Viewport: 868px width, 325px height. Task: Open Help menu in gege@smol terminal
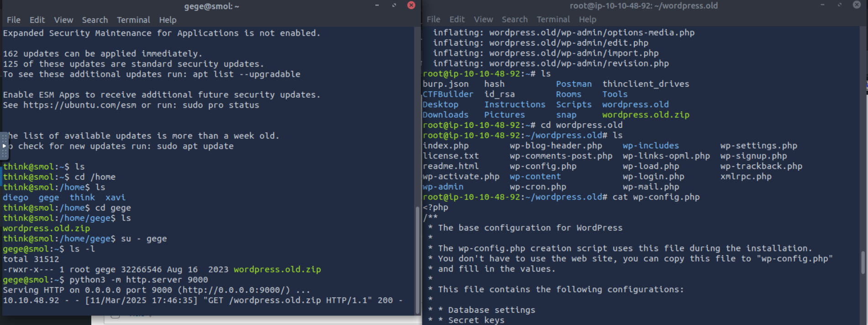pos(167,20)
